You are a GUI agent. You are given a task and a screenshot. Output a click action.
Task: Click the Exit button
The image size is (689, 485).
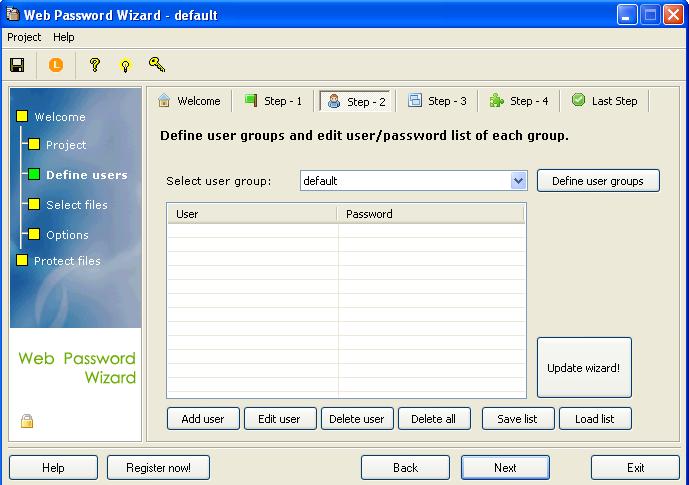pyautogui.click(x=635, y=467)
